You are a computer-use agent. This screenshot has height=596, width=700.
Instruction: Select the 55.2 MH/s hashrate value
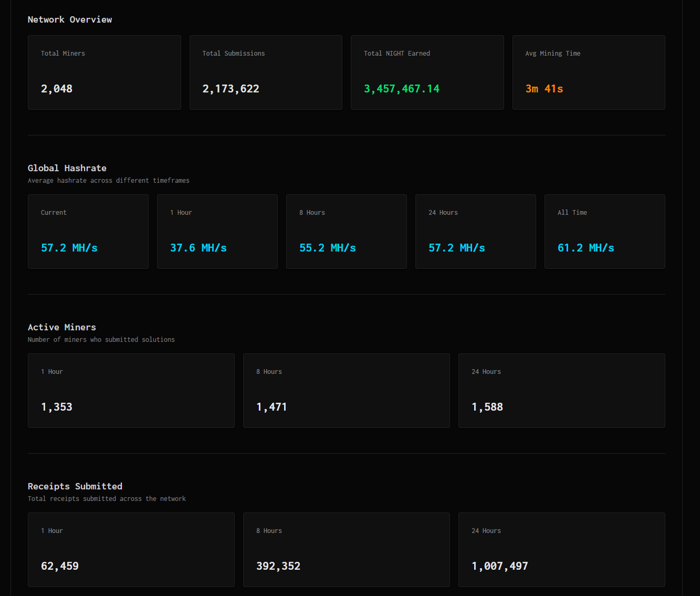click(x=328, y=248)
